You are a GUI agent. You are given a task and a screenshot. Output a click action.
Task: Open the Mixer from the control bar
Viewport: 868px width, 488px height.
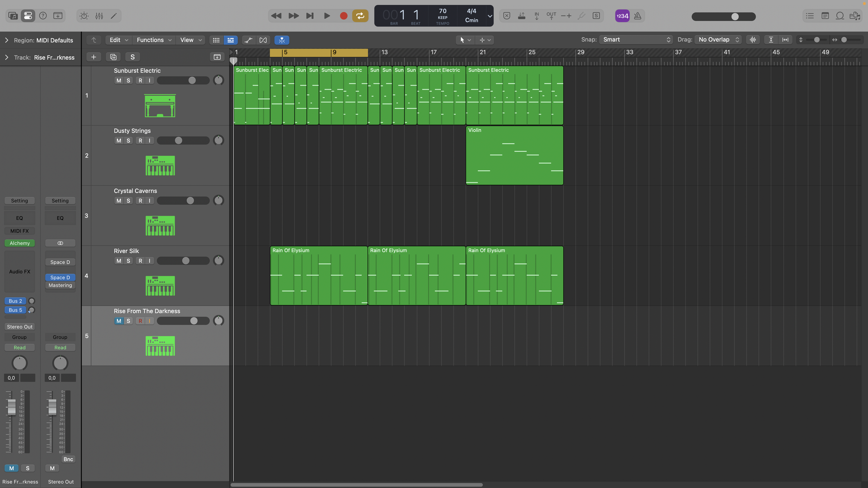pyautogui.click(x=99, y=16)
